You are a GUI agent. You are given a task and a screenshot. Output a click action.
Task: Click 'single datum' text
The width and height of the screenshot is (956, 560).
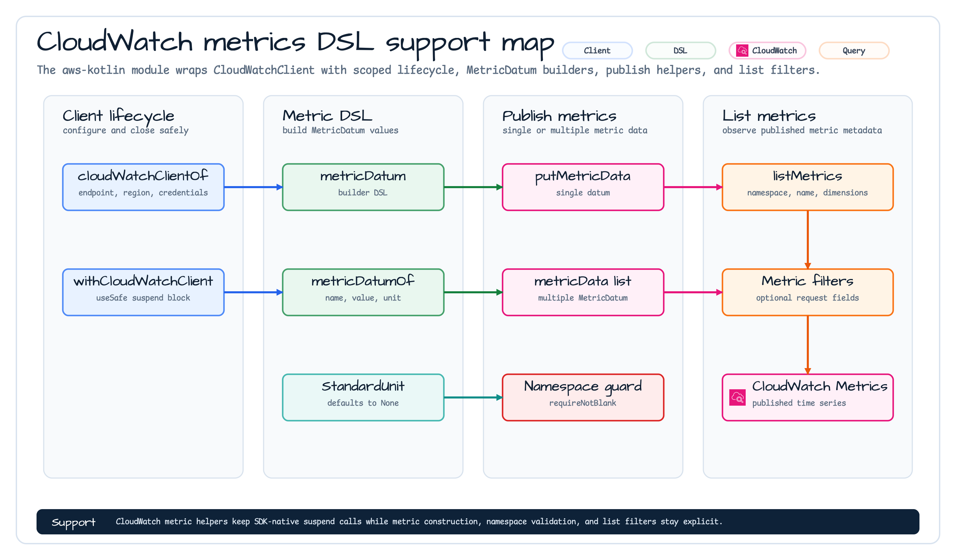(x=583, y=193)
